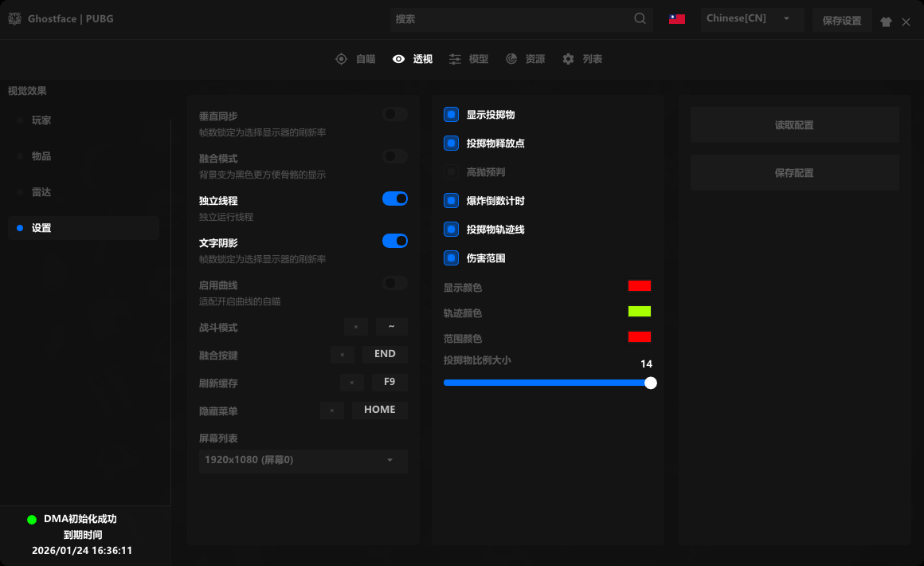Viewport: 924px width, 566px height.
Task: Open the Chinese[CN] language dropdown
Action: 751,19
